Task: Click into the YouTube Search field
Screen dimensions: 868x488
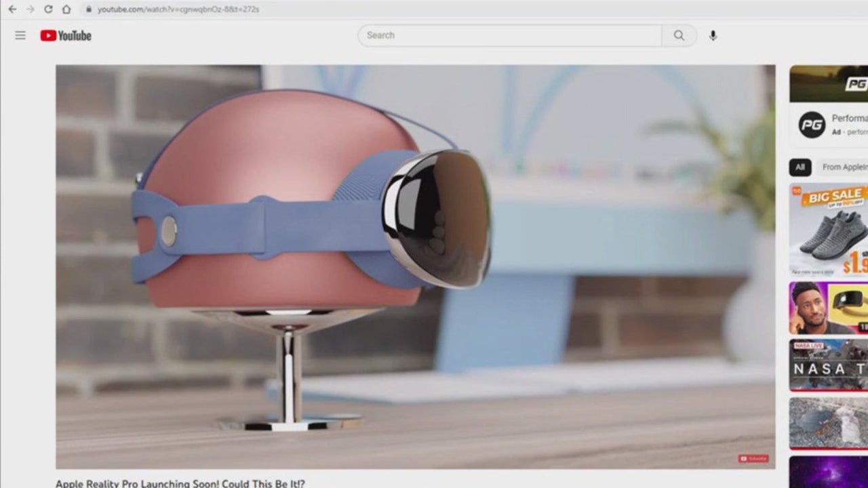Action: click(509, 35)
